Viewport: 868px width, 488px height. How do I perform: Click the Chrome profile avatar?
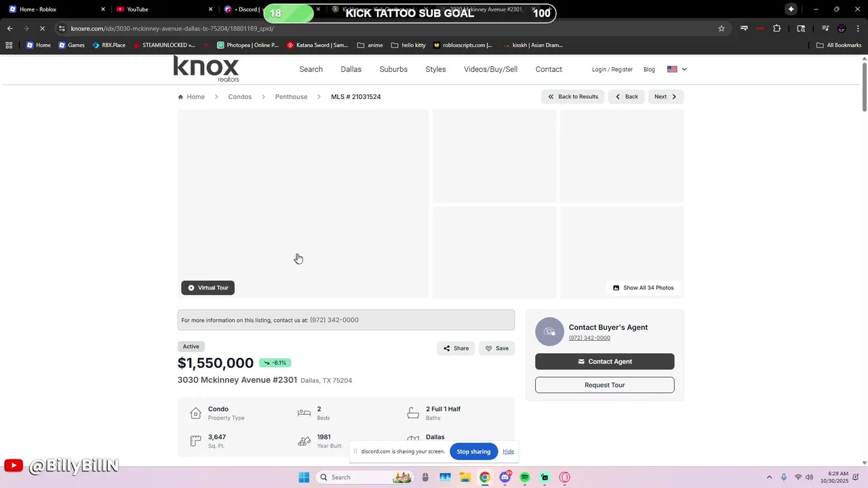tap(842, 28)
